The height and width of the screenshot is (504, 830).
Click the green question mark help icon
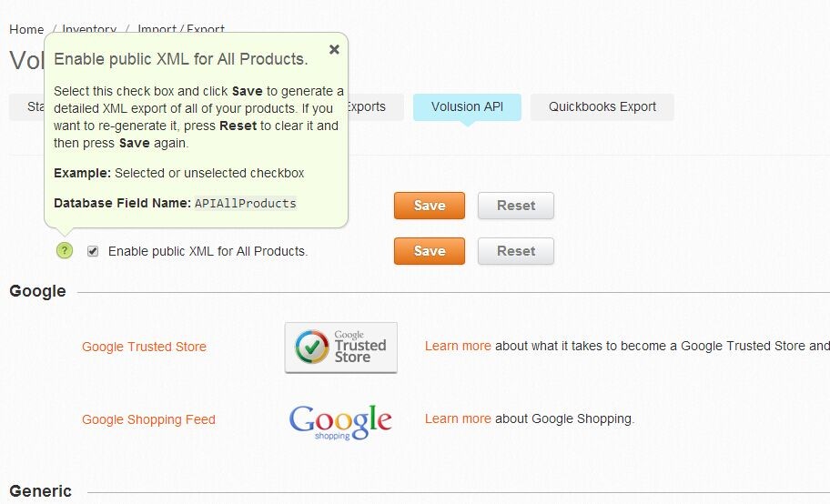65,251
